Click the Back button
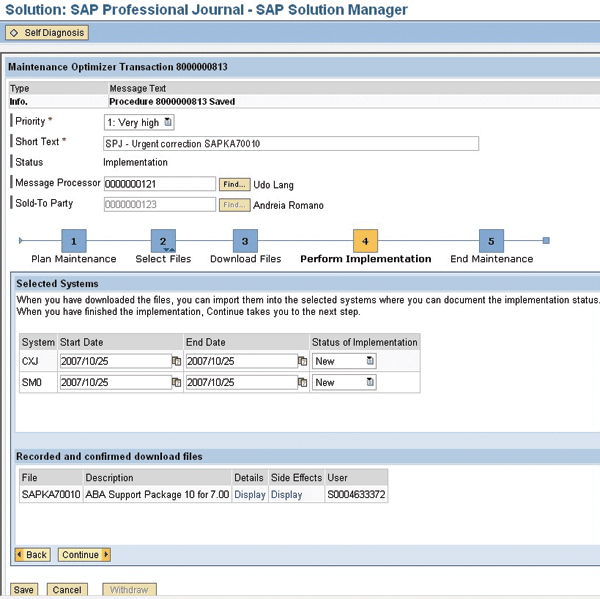Screen dimensions: 600x599 click(33, 555)
